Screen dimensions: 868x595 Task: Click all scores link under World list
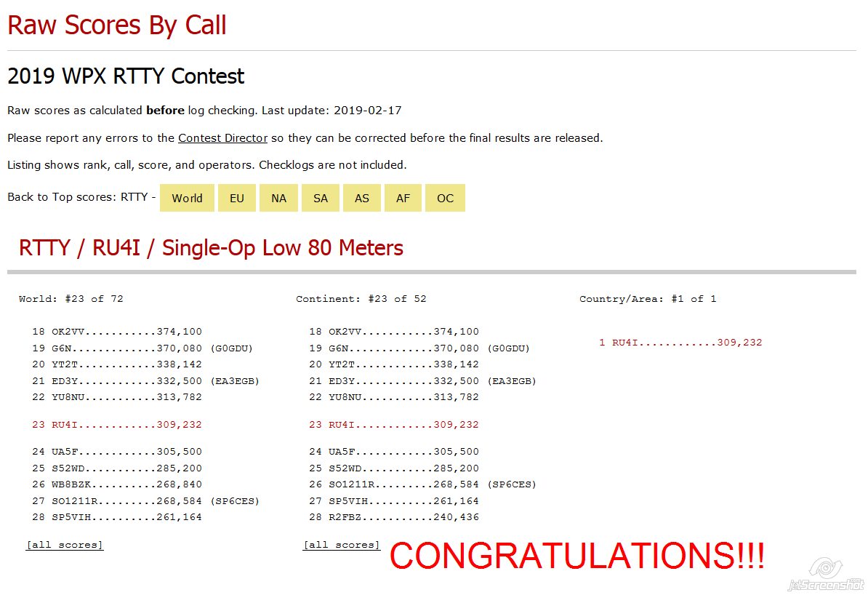pyautogui.click(x=65, y=545)
